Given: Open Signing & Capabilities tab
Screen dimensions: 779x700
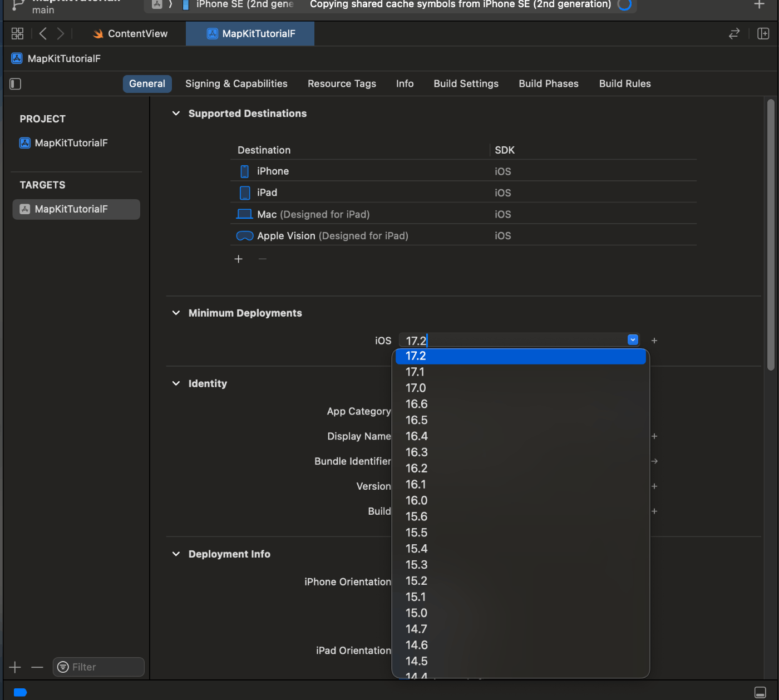Looking at the screenshot, I should point(236,83).
